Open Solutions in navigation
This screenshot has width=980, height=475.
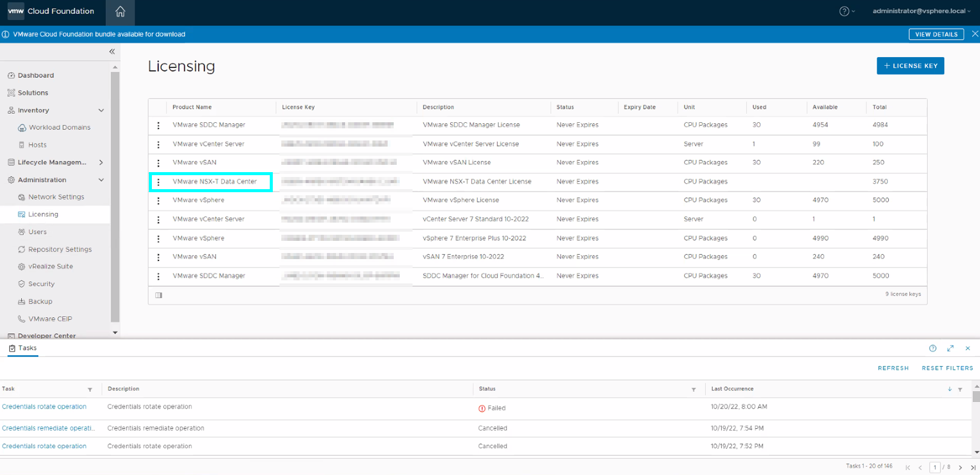(33, 93)
